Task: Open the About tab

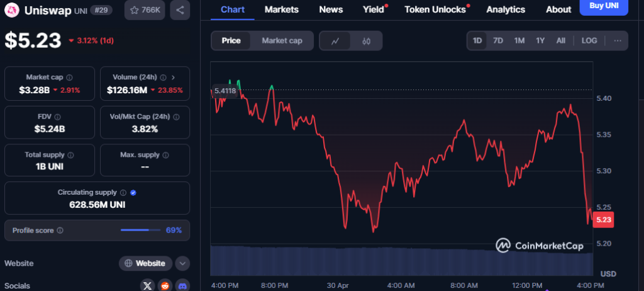Action: 558,9
